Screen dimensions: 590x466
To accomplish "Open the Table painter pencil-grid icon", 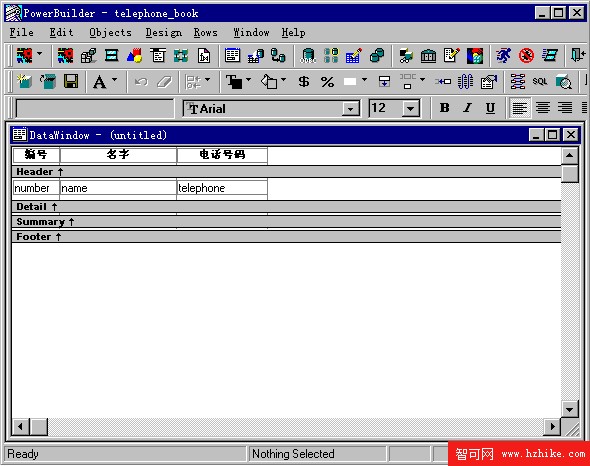I will point(354,56).
